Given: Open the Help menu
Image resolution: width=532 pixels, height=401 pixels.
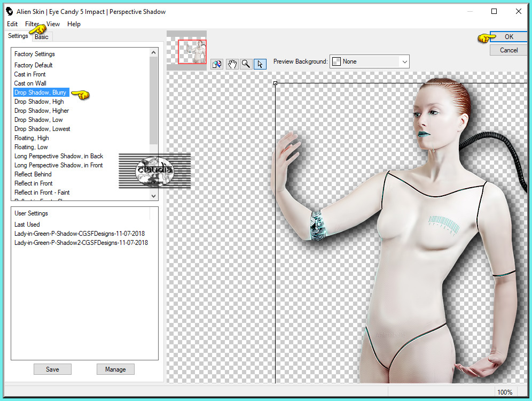Looking at the screenshot, I should click(74, 24).
